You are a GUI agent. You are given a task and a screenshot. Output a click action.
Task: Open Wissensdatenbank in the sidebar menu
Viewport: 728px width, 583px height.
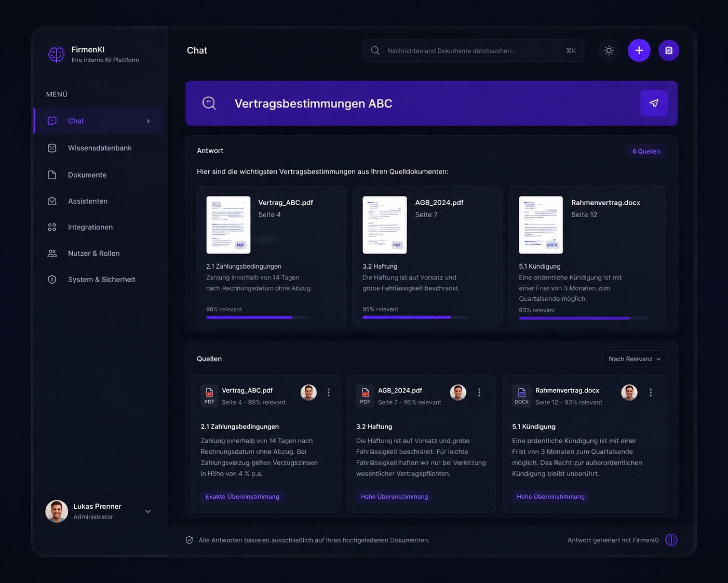[99, 148]
